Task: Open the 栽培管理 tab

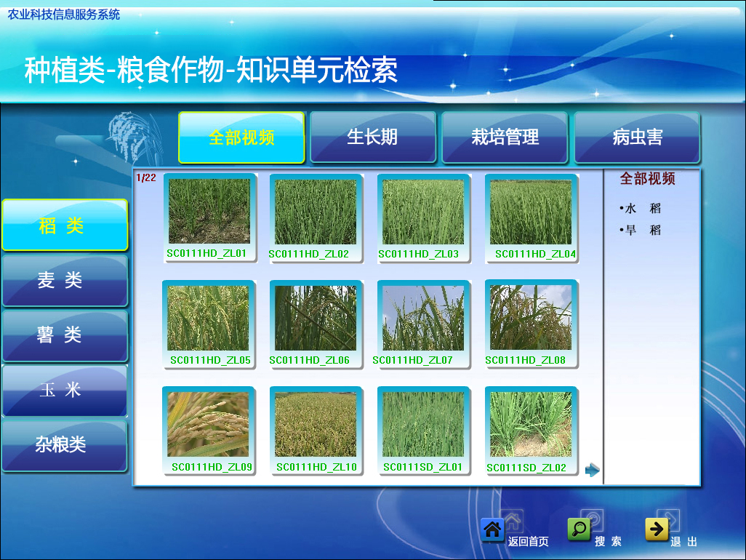Action: 505,137
